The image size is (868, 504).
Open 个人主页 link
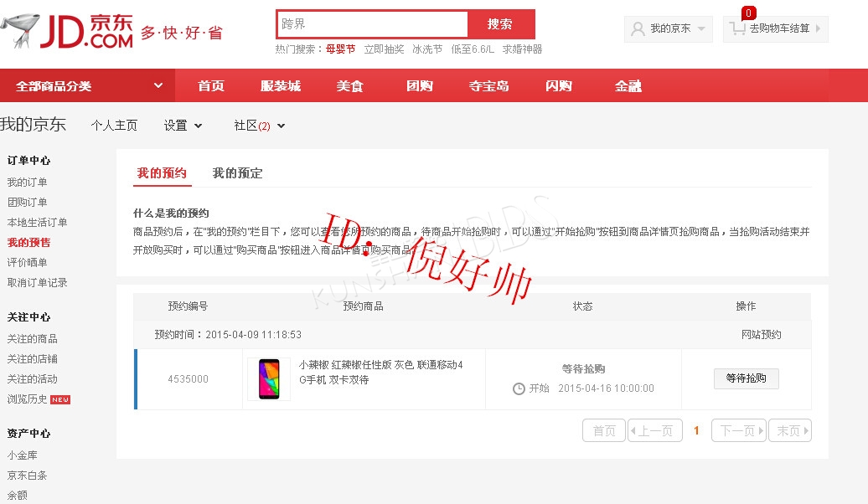(x=114, y=126)
